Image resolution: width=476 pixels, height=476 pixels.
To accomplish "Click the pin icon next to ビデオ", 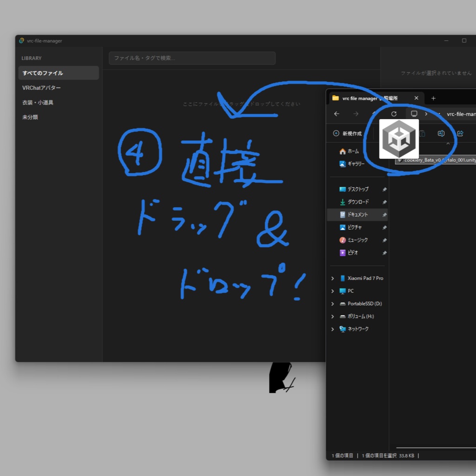I will [x=384, y=253].
